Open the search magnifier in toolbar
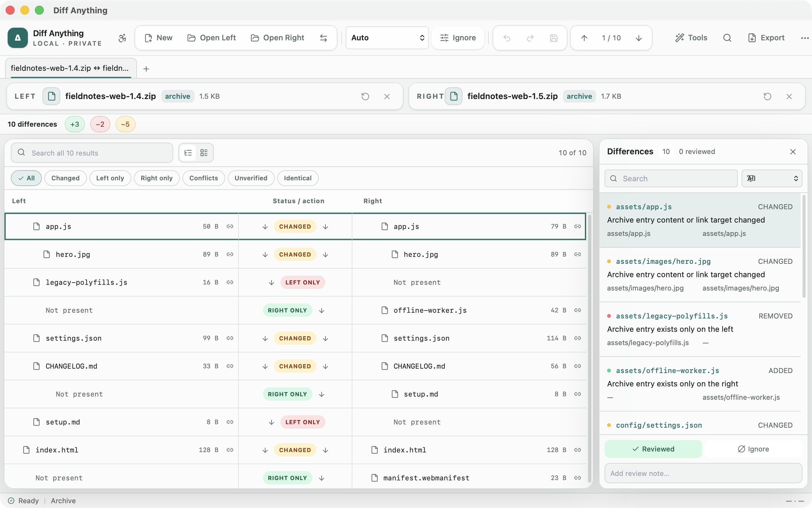 click(x=727, y=38)
